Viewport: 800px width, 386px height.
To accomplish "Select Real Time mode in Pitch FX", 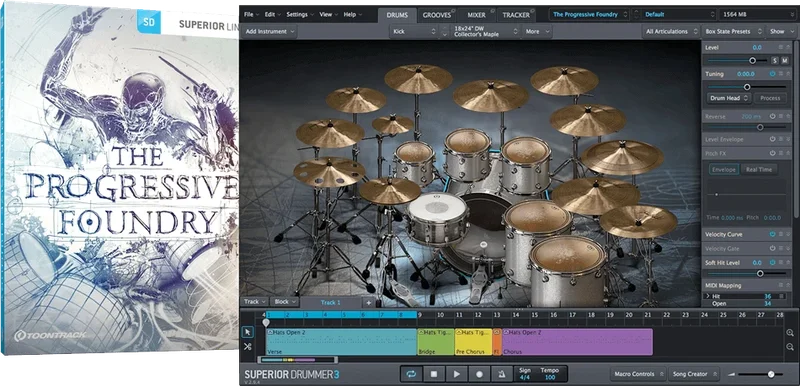I will [x=759, y=169].
